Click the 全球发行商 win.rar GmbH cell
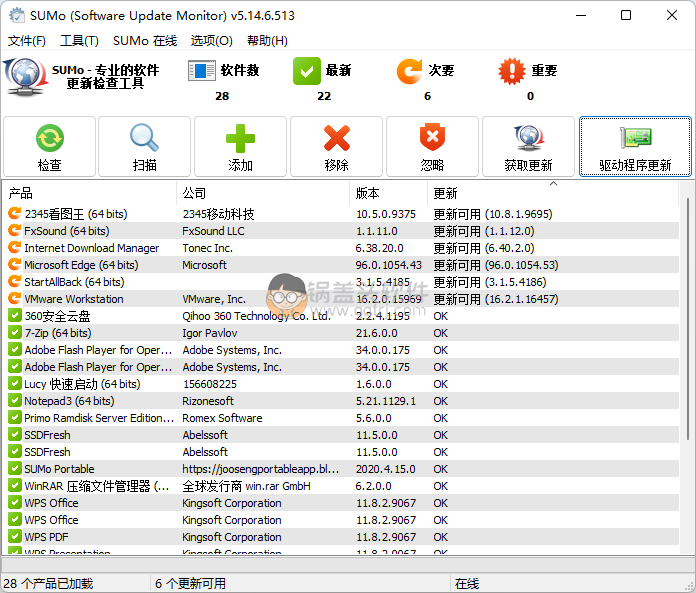The image size is (696, 593). point(246,486)
